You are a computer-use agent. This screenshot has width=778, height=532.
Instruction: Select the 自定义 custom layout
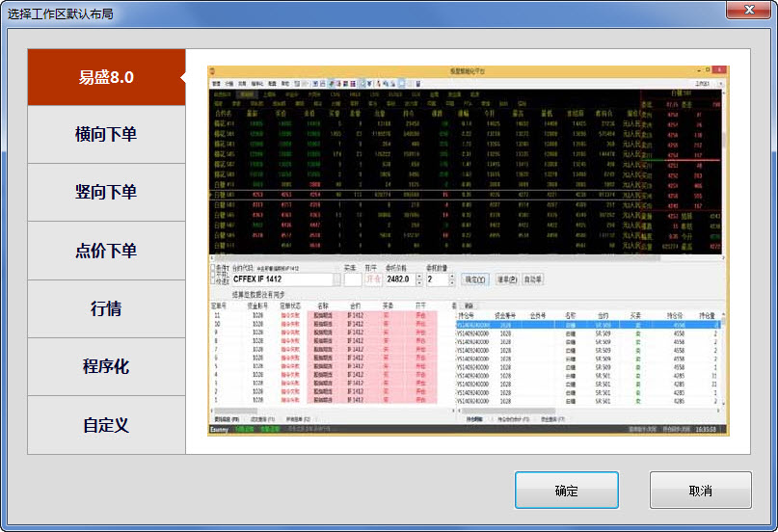pyautogui.click(x=106, y=425)
